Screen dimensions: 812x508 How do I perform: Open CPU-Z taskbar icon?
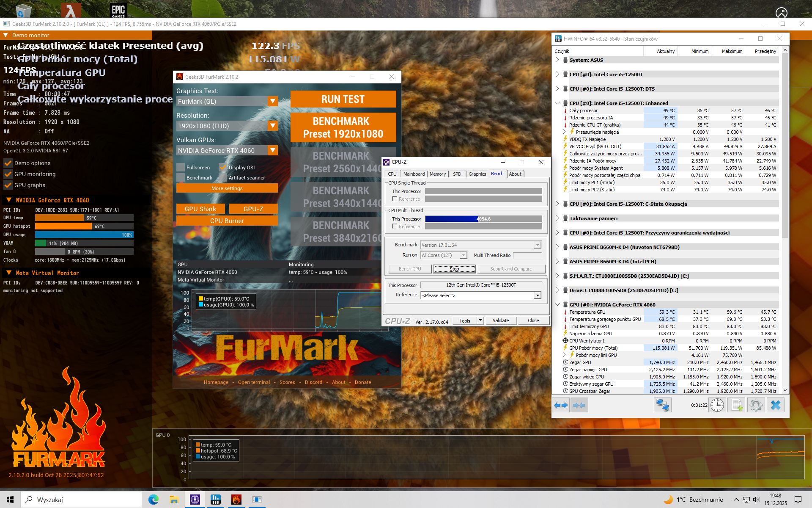pos(195,500)
